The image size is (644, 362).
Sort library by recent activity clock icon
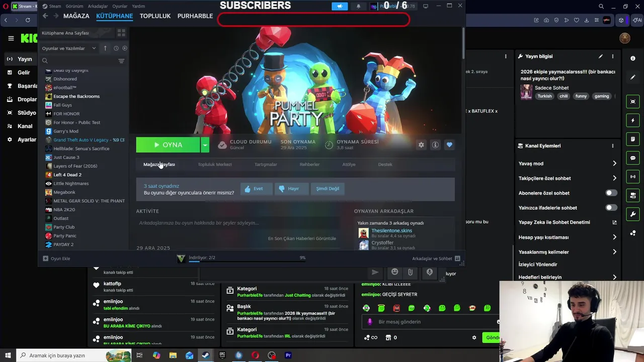(x=116, y=48)
